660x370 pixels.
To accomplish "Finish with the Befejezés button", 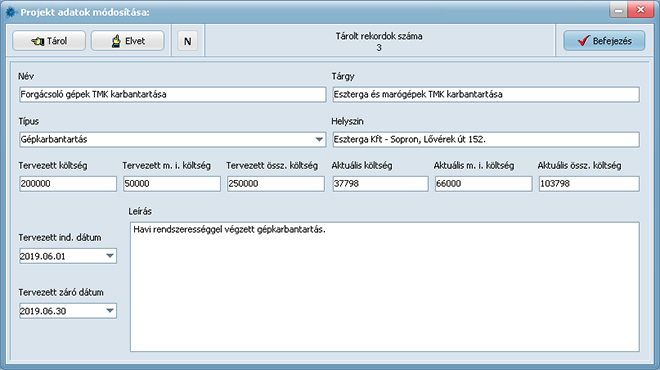I will tap(604, 41).
